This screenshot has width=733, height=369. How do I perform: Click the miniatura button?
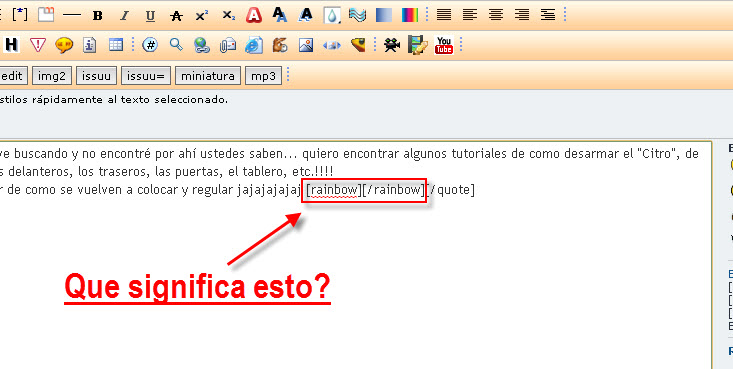point(208,76)
